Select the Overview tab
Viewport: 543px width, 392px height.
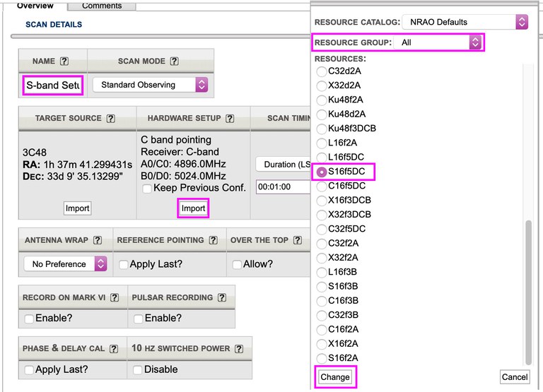(35, 6)
